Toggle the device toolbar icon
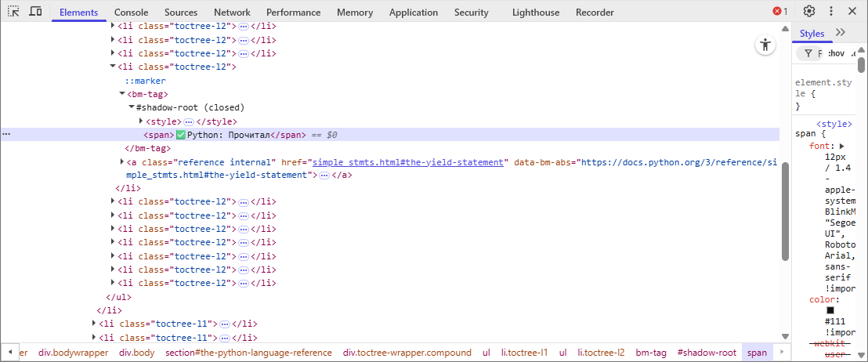This screenshot has width=868, height=362. point(35,12)
